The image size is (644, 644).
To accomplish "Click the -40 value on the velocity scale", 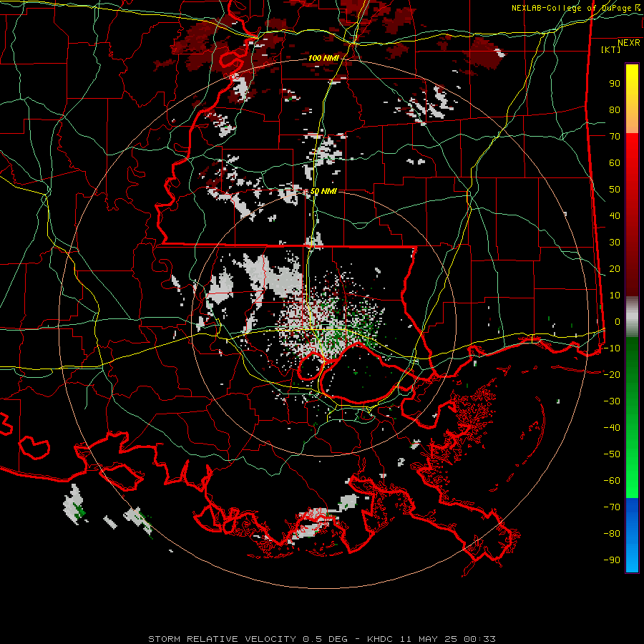I will pyautogui.click(x=612, y=428).
